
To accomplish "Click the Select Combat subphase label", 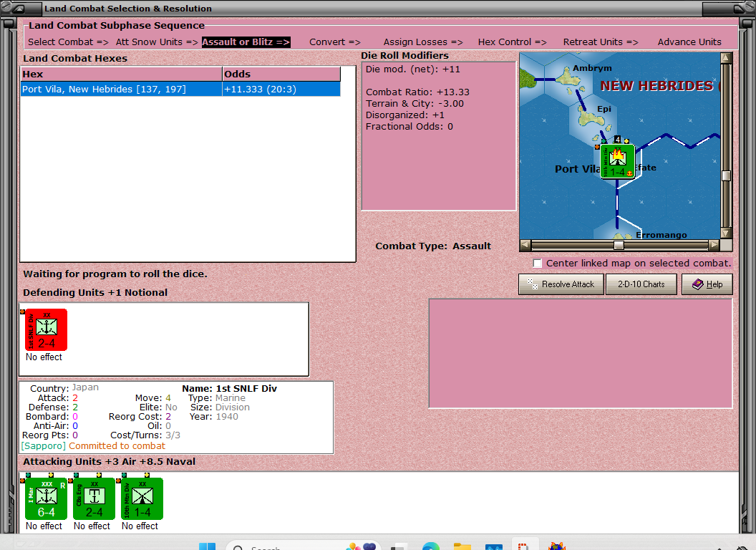I will pyautogui.click(x=68, y=42).
